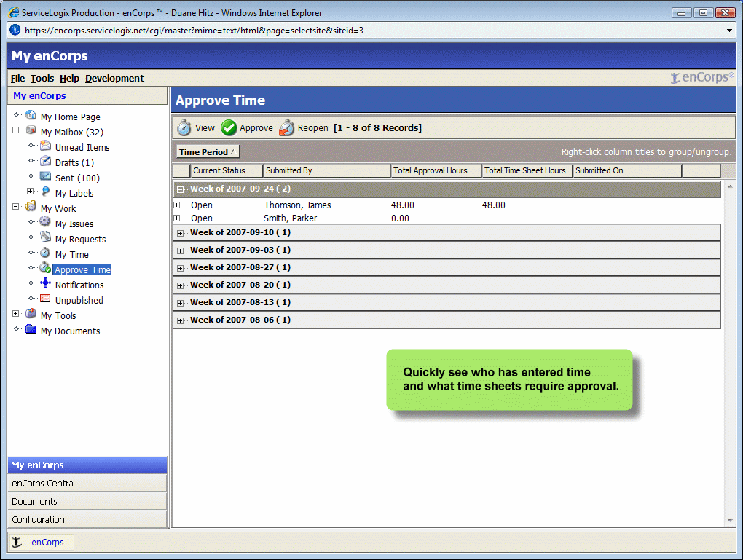Image resolution: width=743 pixels, height=560 pixels.
Task: Click the Unpublished icon
Action: click(45, 299)
